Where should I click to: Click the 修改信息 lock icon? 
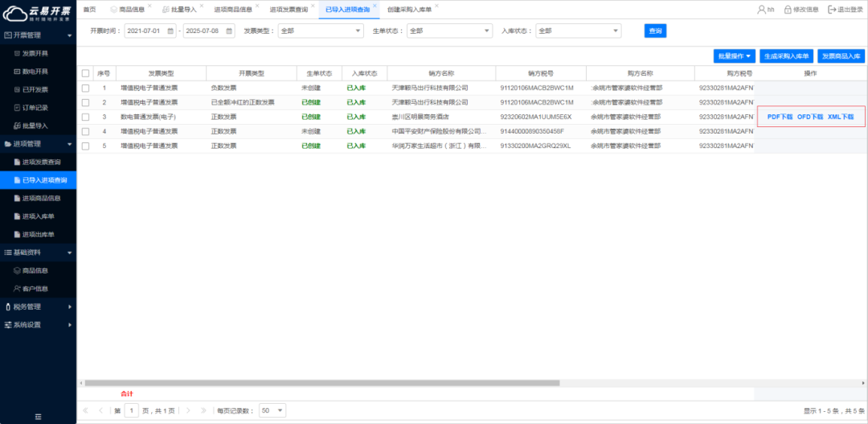788,10
